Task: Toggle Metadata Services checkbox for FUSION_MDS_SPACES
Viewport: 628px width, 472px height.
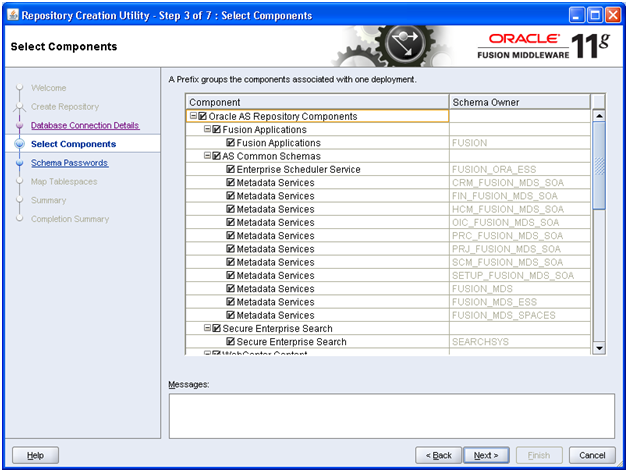Action: [x=230, y=315]
